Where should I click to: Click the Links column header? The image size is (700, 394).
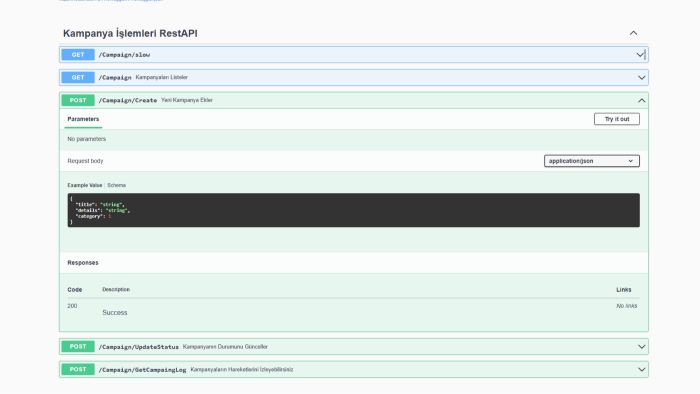(x=624, y=290)
